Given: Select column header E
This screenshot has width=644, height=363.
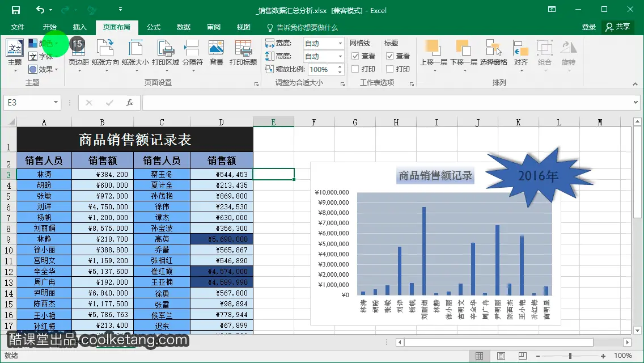Looking at the screenshot, I should click(273, 122).
